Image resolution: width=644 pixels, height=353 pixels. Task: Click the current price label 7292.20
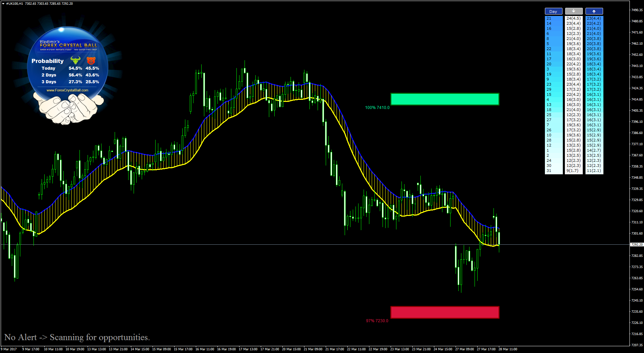click(636, 244)
